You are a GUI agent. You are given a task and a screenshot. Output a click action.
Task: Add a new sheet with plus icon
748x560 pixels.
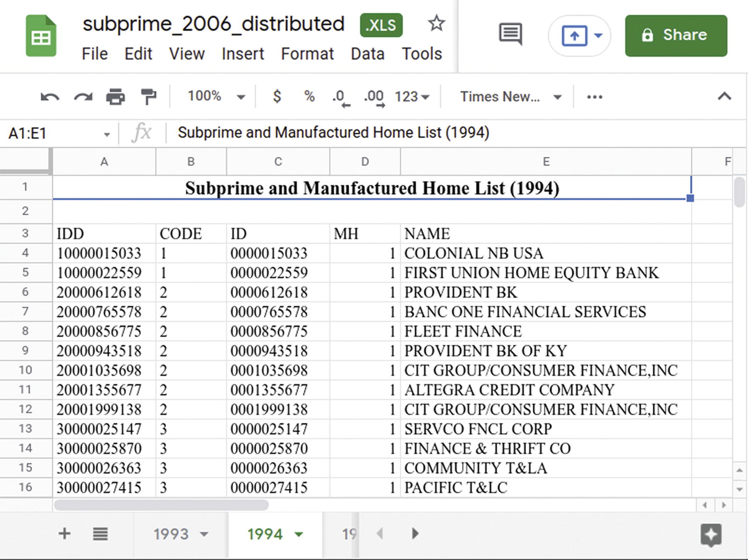tap(65, 533)
